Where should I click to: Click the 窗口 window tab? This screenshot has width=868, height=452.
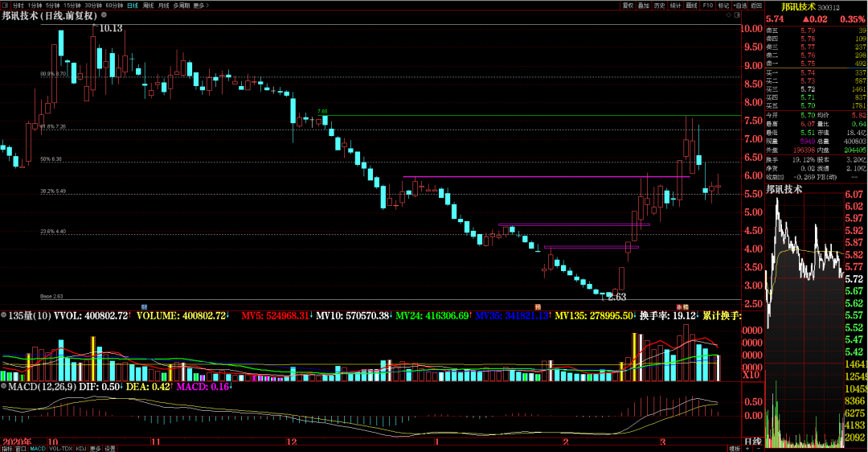(x=20, y=449)
